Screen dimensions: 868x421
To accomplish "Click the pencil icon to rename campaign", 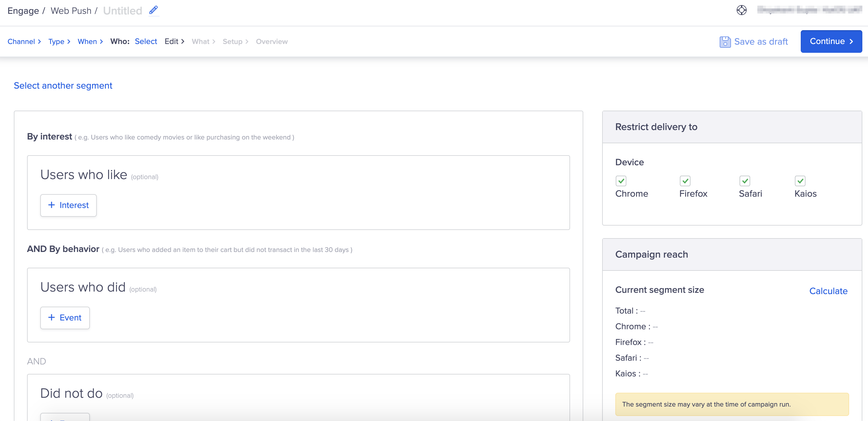I will [153, 10].
